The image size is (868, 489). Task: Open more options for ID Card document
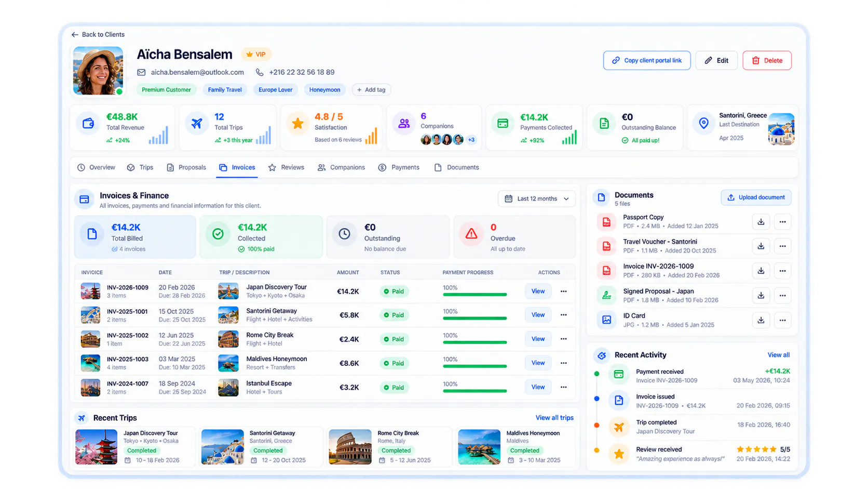(x=782, y=320)
